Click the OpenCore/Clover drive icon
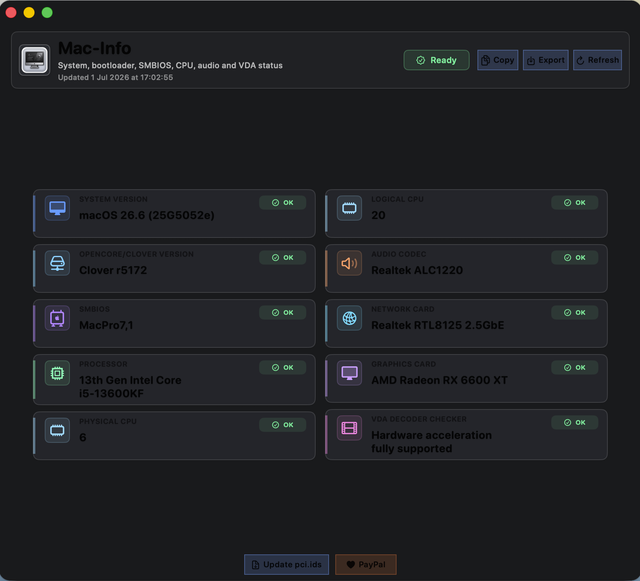The image size is (640, 581). click(57, 263)
